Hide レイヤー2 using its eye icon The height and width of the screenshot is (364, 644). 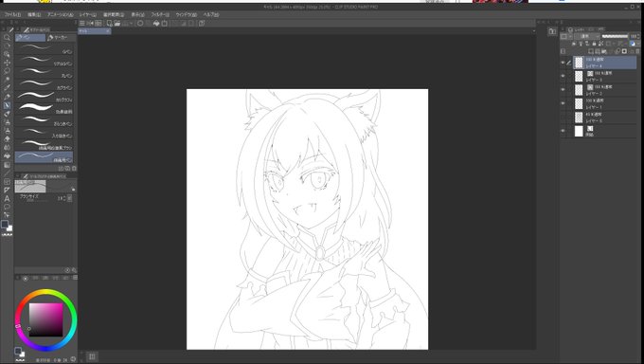[x=563, y=90]
